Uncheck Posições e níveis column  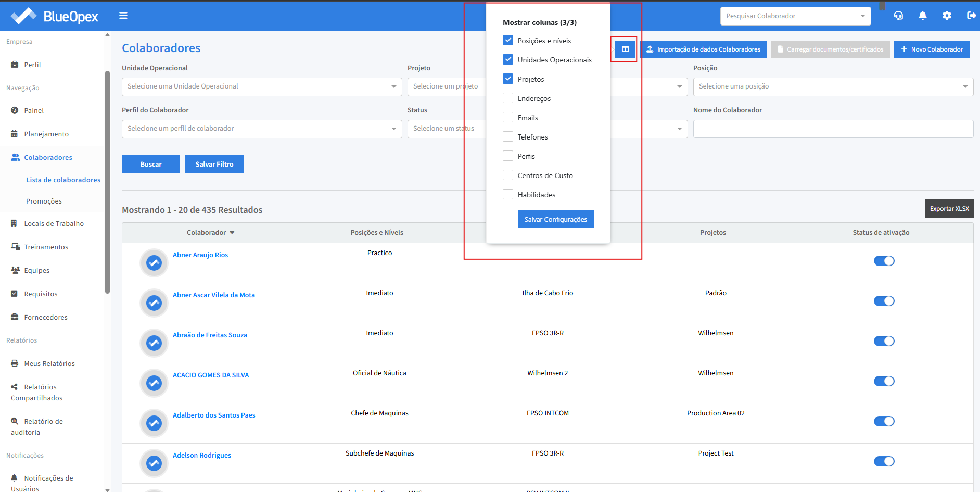pos(508,40)
